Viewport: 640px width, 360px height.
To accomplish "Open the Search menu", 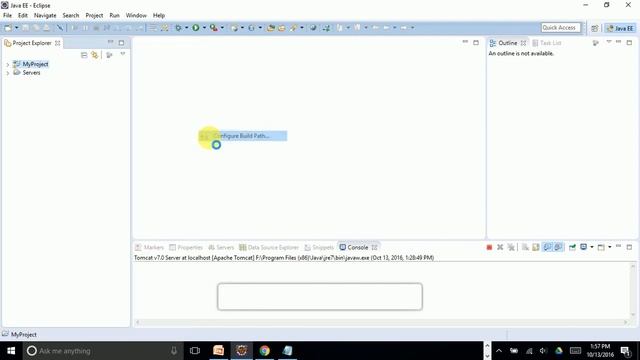I will (71, 16).
